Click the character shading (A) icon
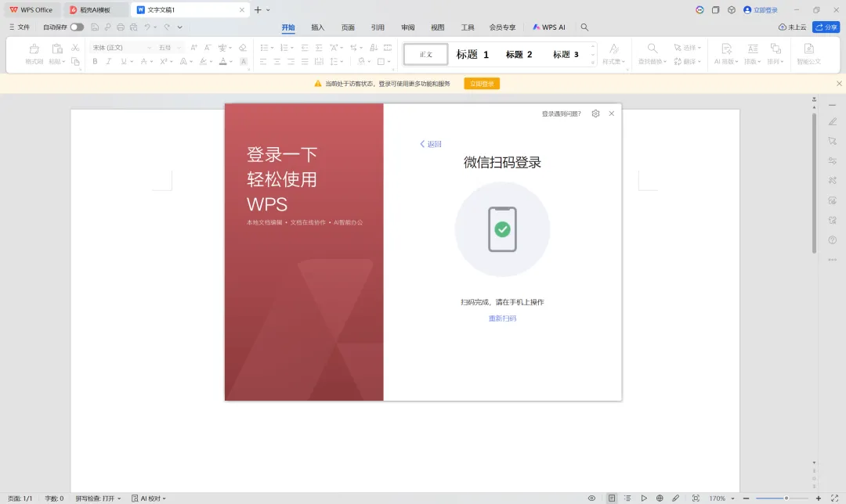 point(244,62)
